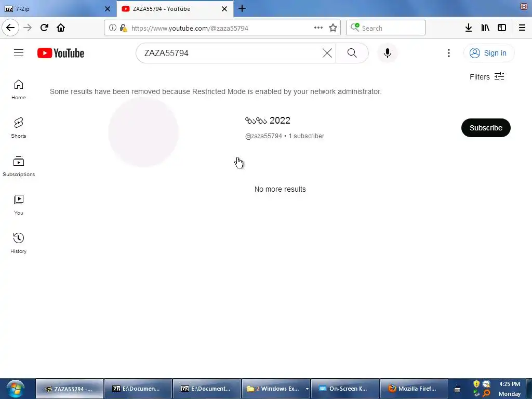Bookmark this page with the star icon
Image resolution: width=532 pixels, height=399 pixels.
333,28
